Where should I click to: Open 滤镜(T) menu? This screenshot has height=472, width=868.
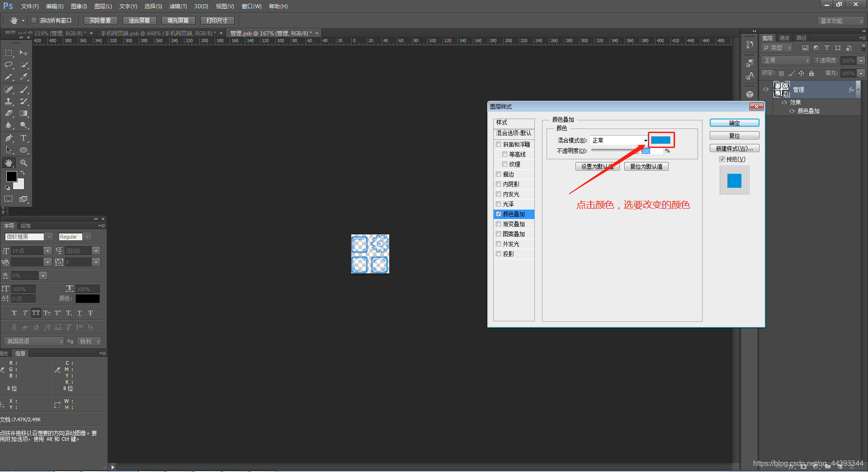point(178,6)
